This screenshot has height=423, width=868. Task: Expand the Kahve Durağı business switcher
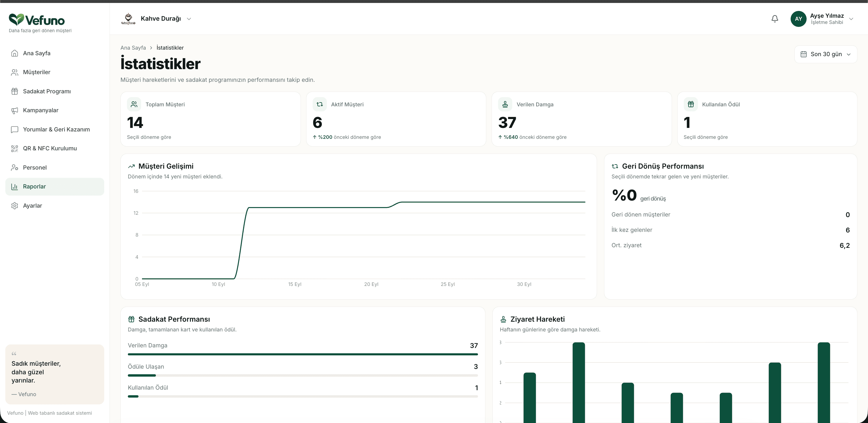click(x=189, y=19)
